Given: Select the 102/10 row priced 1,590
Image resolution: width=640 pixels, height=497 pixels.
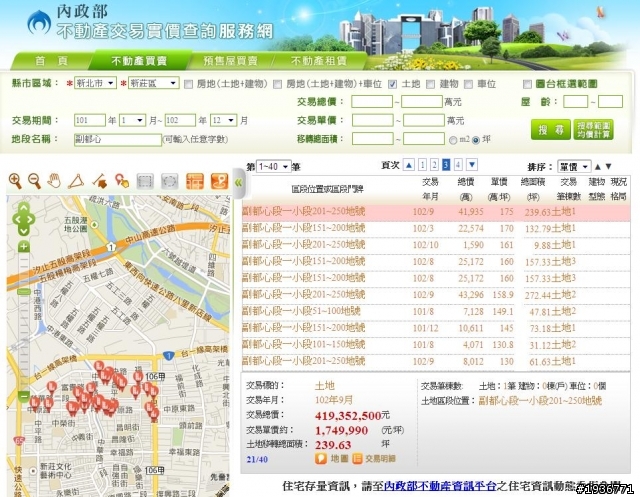Looking at the screenshot, I should tap(436, 246).
